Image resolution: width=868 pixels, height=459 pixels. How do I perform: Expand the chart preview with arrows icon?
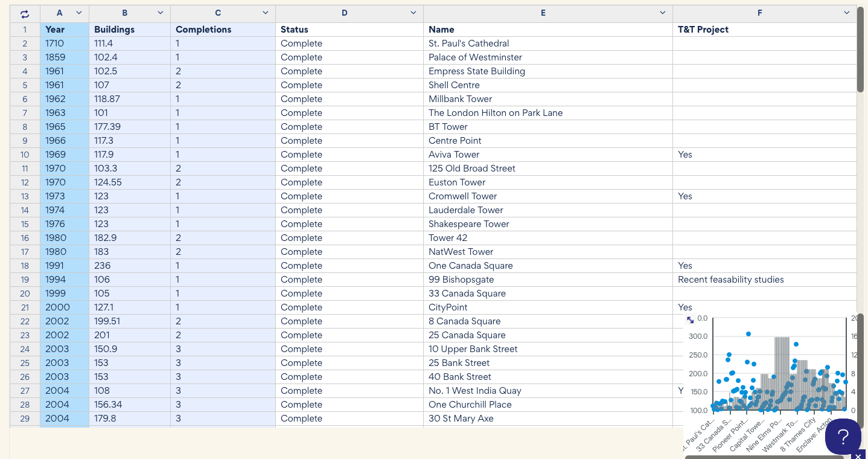pyautogui.click(x=691, y=319)
